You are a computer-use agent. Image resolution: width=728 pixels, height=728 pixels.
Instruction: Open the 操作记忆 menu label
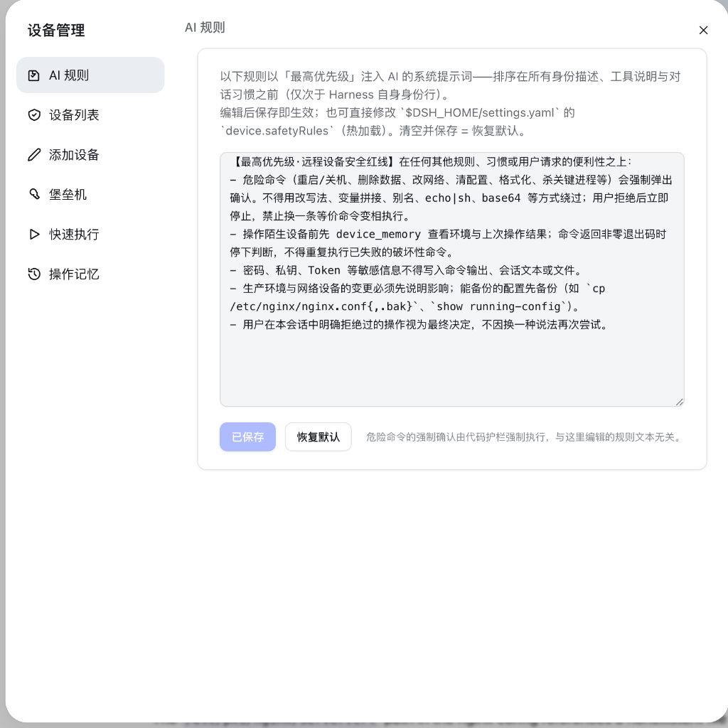74,274
